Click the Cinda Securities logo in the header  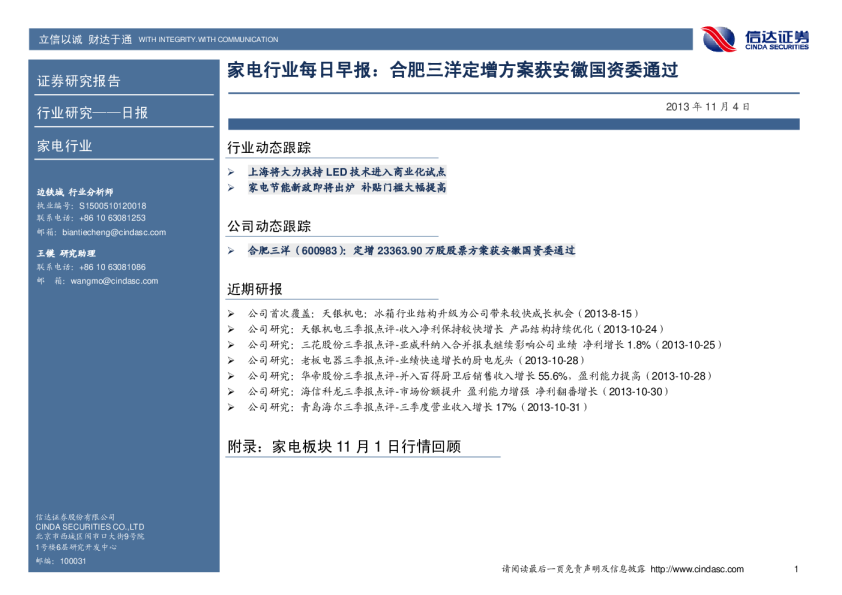tap(755, 39)
